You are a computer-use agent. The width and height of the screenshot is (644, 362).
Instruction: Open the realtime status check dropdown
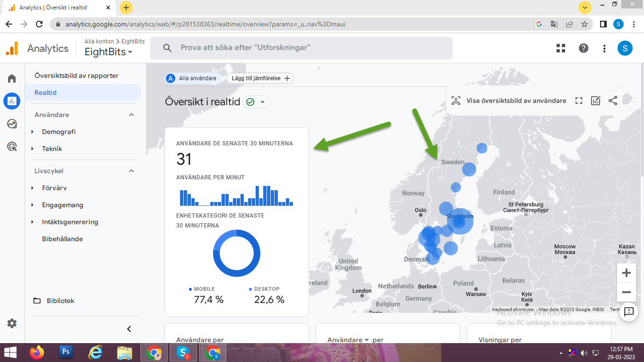[x=257, y=102]
